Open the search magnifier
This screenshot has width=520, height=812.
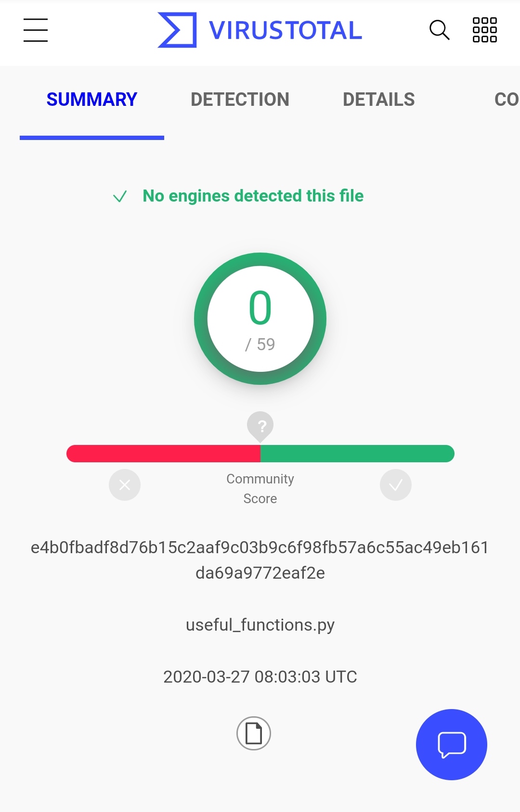pyautogui.click(x=439, y=30)
